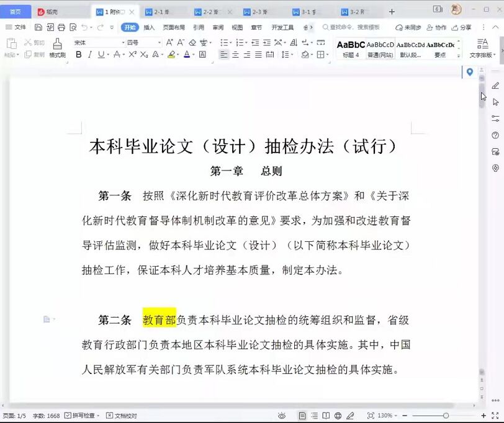Open the font size dropdown (四号)
This screenshot has width=504, height=423.
pyautogui.click(x=144, y=42)
